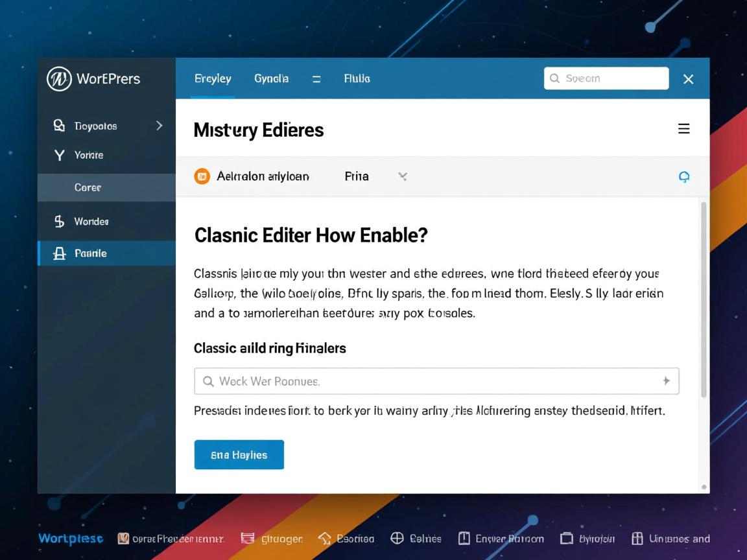
Task: Click the blue refresh icon at right
Action: point(683,177)
